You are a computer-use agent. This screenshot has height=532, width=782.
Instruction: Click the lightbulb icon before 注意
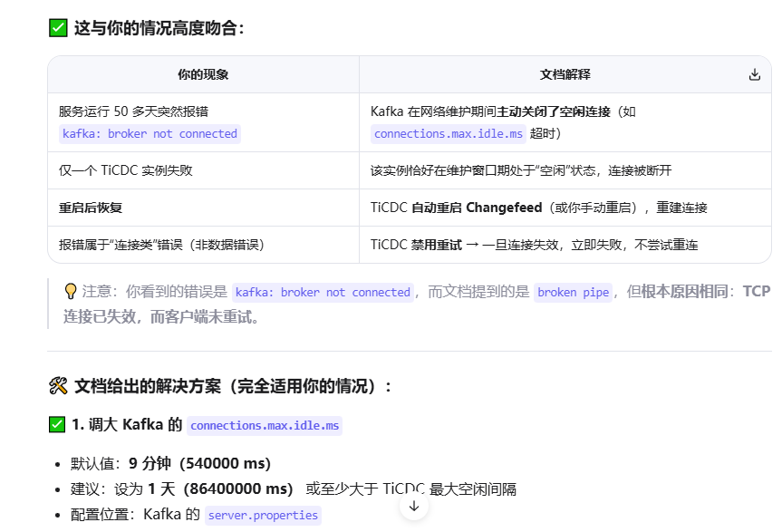[70, 292]
